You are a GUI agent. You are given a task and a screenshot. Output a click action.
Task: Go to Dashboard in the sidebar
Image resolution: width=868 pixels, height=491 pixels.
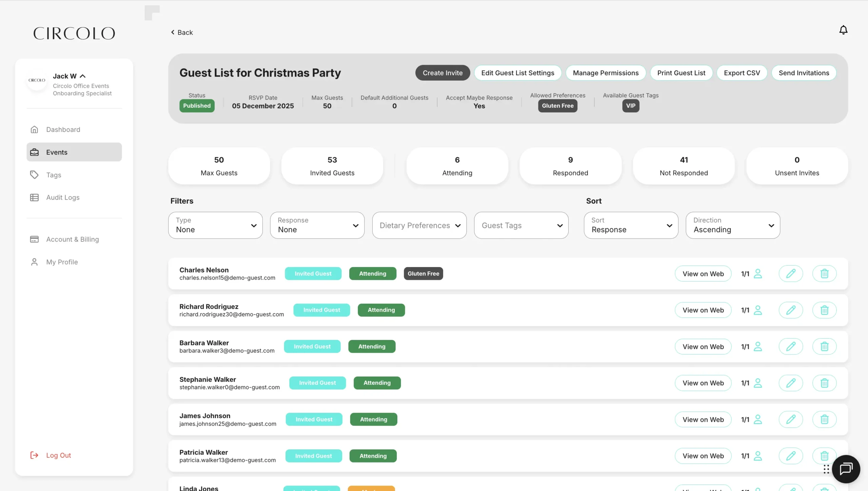coord(63,129)
